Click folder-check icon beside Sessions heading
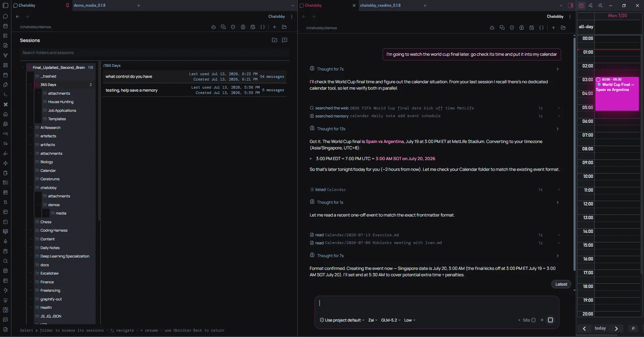 pos(275,40)
